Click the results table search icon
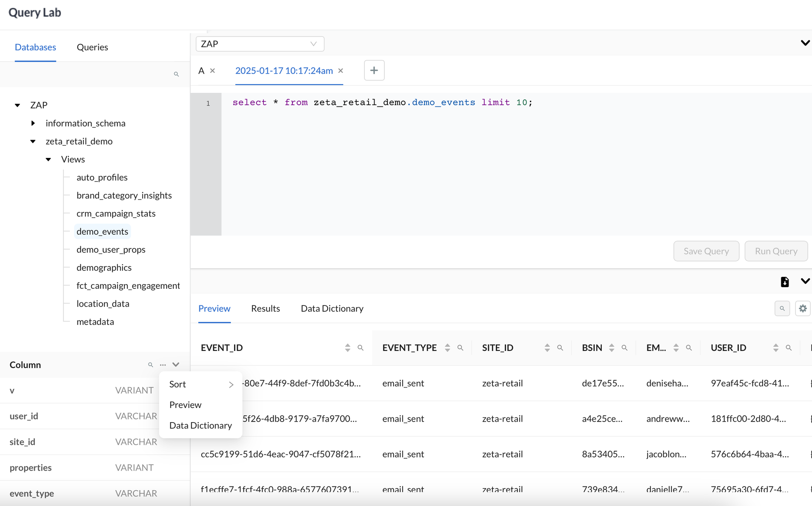Screen dimensions: 812x506 click(x=782, y=308)
